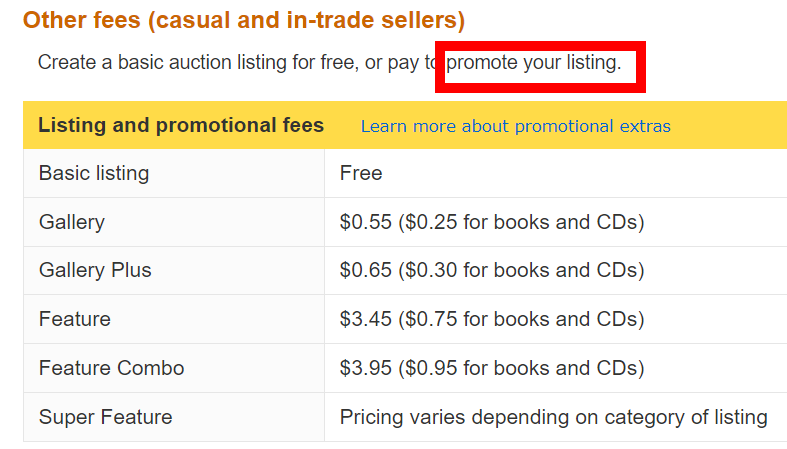The height and width of the screenshot is (449, 787).
Task: Select the "Super Feature" row label
Action: point(106,417)
